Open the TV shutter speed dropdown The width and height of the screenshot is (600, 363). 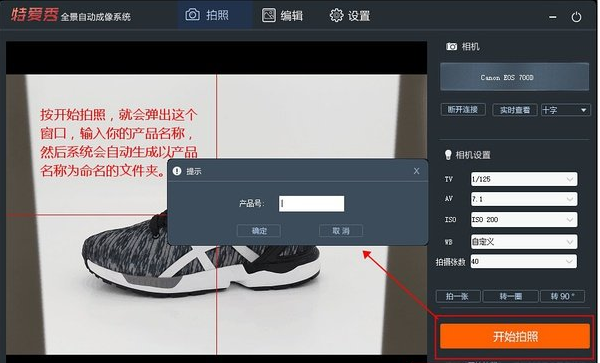[x=524, y=179]
